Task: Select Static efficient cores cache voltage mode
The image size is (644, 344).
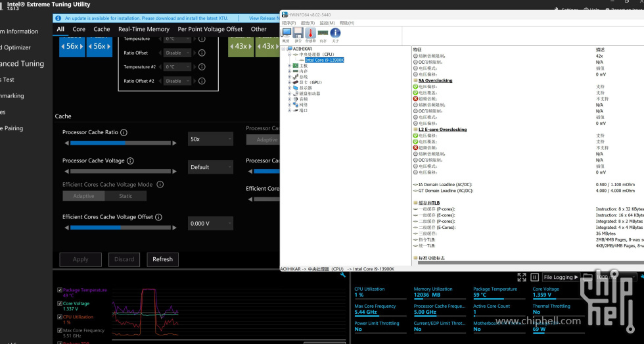Action: click(x=126, y=196)
